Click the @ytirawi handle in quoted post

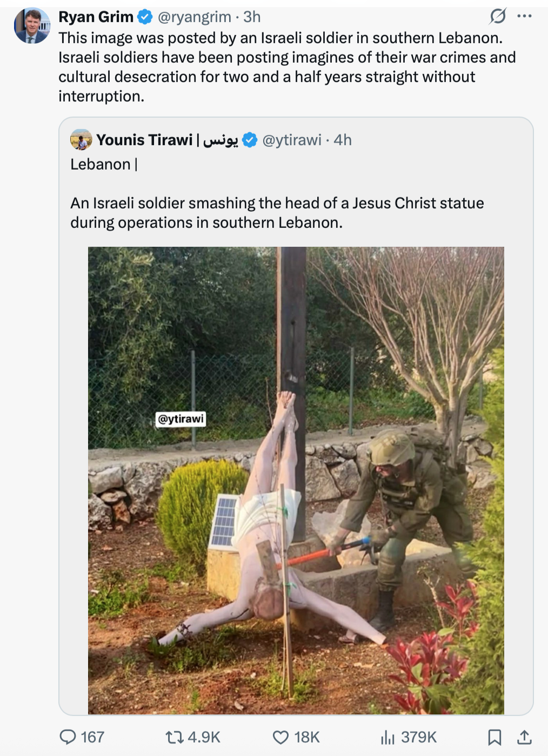(x=292, y=140)
